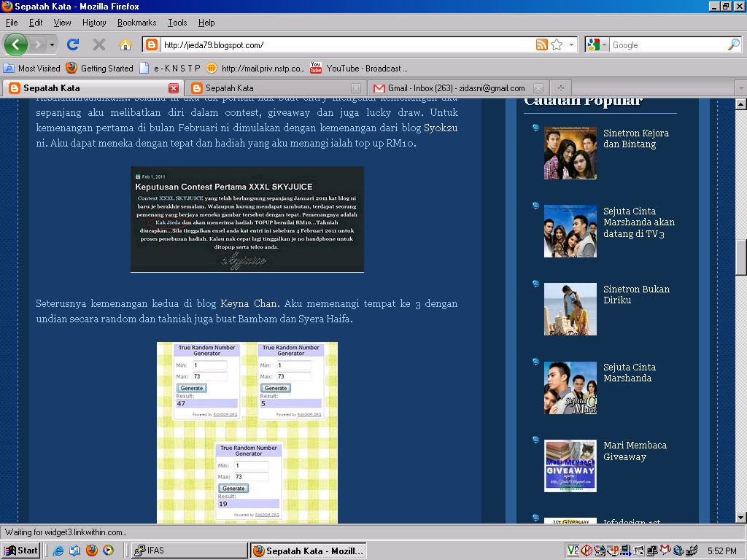Click the page scrollbar down arrow
Image resolution: width=747 pixels, height=560 pixels.
point(741,518)
